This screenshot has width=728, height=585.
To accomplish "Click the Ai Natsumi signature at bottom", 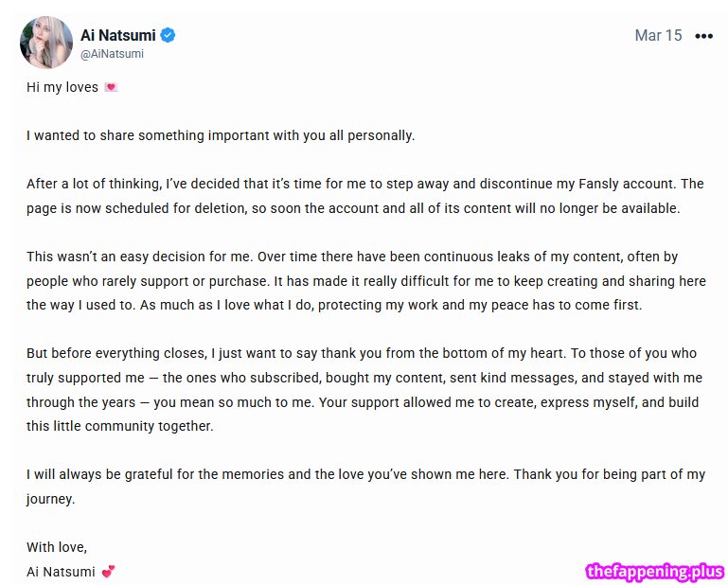I will pyautogui.click(x=60, y=572).
